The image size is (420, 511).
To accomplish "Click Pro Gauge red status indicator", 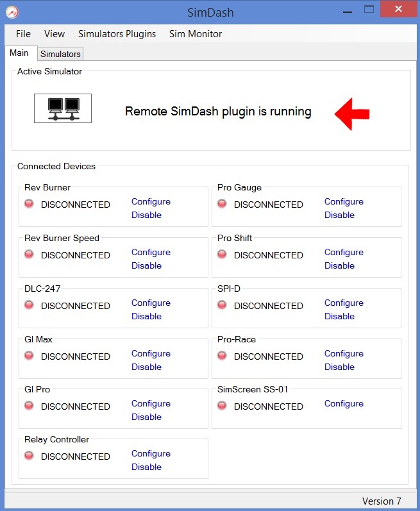I will (x=222, y=204).
